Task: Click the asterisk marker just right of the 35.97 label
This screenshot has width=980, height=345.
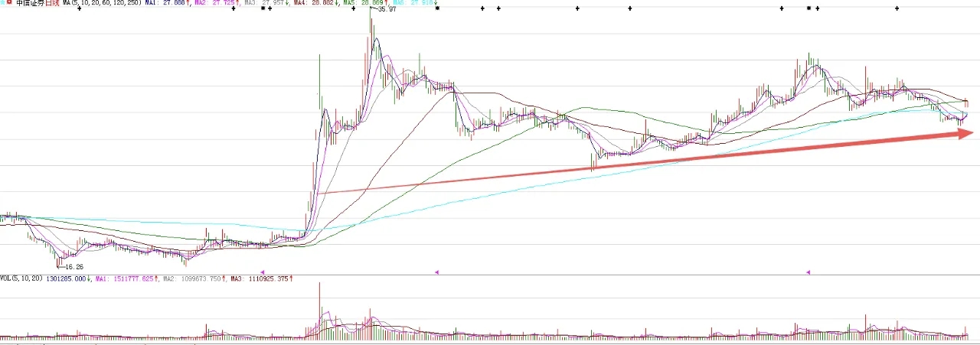Action: (437, 8)
